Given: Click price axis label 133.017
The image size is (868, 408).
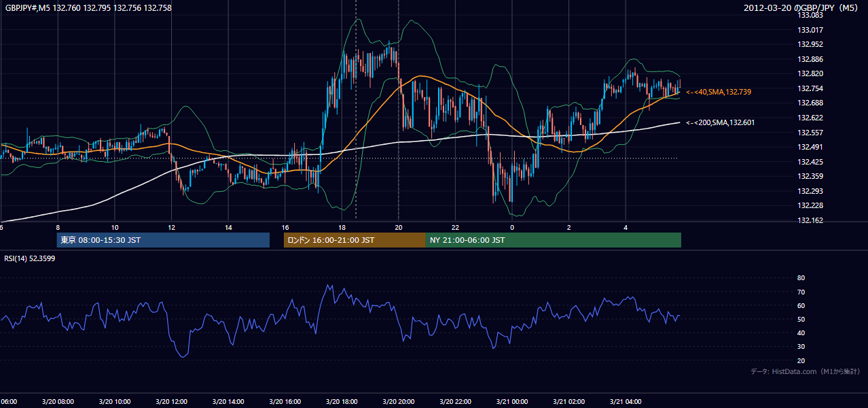Looking at the screenshot, I should 810,30.
